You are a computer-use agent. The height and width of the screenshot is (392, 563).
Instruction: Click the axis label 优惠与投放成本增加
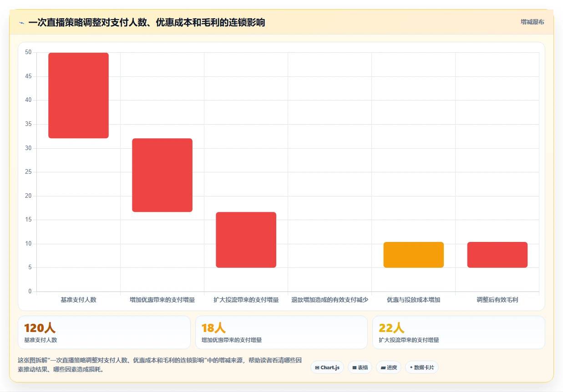tap(413, 300)
